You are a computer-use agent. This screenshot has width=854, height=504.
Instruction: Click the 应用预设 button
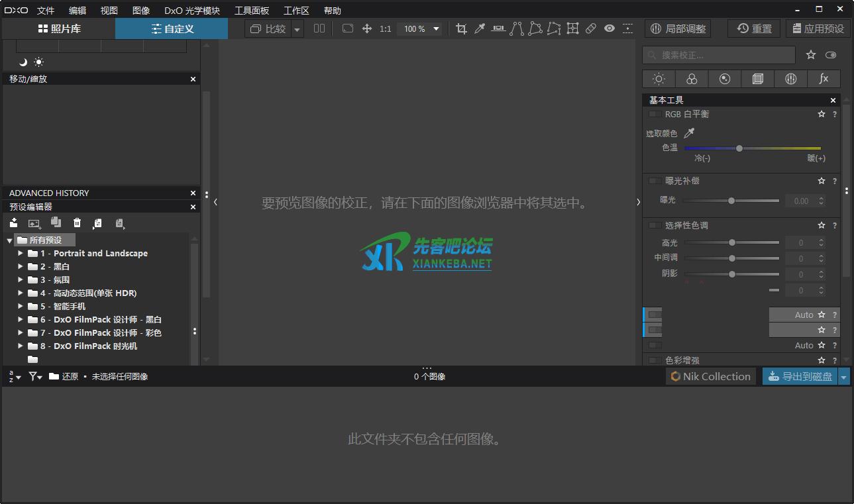[x=818, y=28]
